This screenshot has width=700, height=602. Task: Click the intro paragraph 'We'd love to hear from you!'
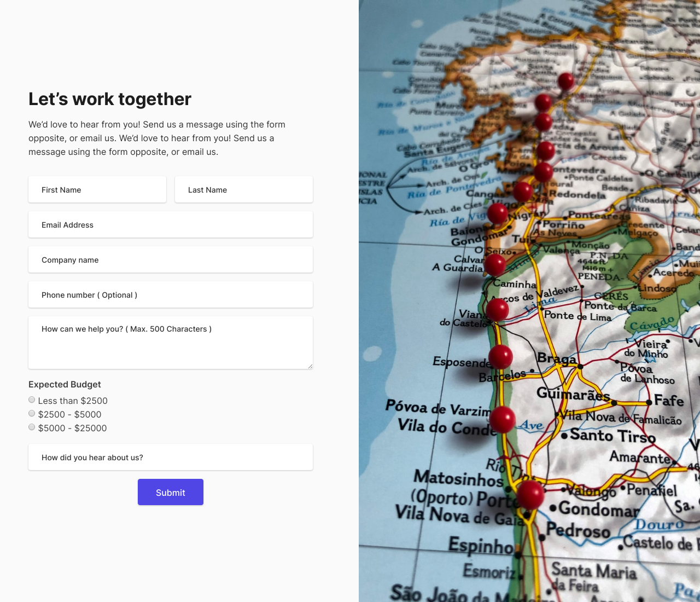157,138
